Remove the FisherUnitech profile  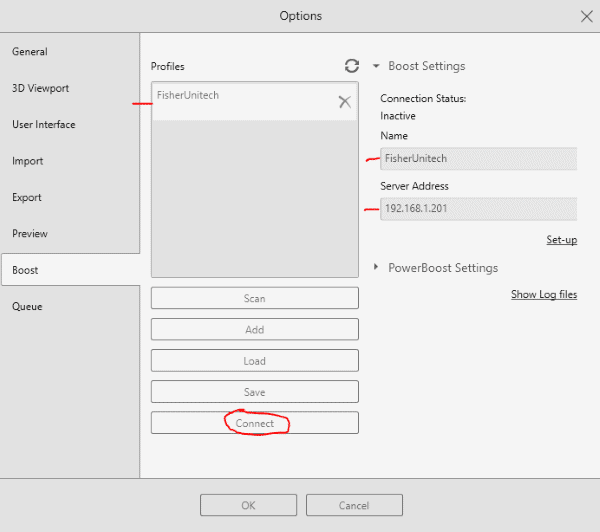click(345, 102)
